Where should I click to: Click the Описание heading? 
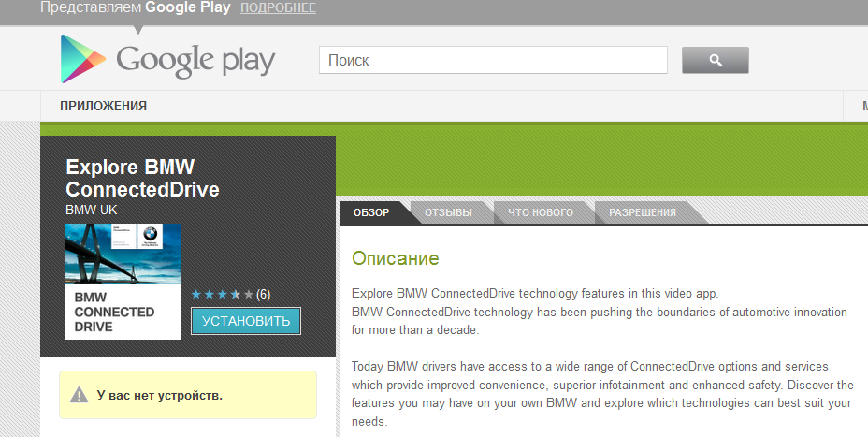point(396,258)
